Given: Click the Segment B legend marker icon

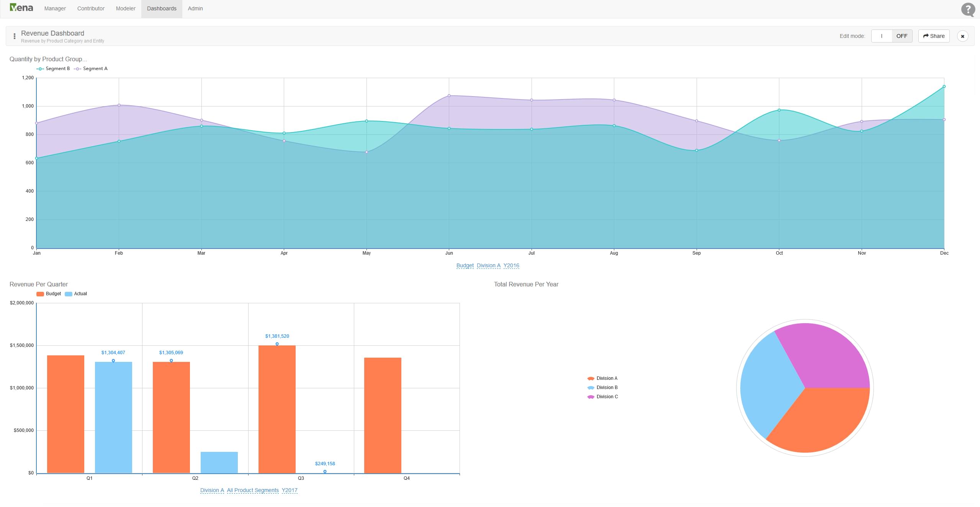Looking at the screenshot, I should tap(39, 69).
